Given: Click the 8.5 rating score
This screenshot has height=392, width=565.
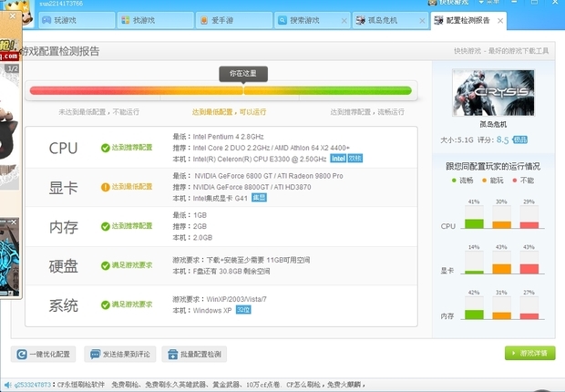Looking at the screenshot, I should point(502,139).
